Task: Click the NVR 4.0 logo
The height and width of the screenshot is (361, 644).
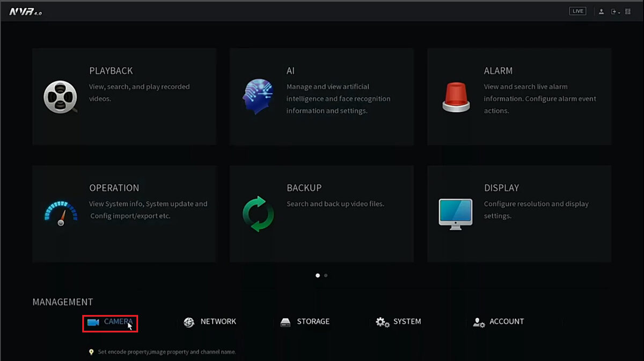Action: tap(25, 12)
